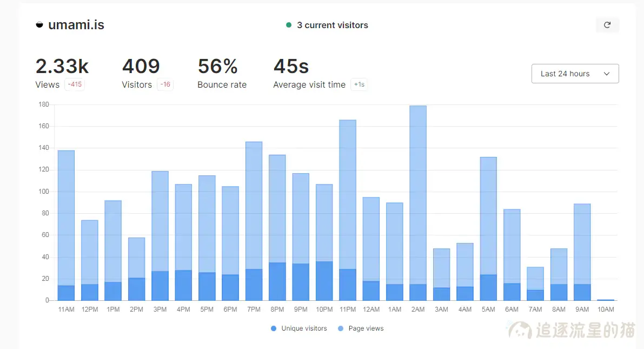
Task: Click the -16 visitors change badge
Action: pos(165,84)
